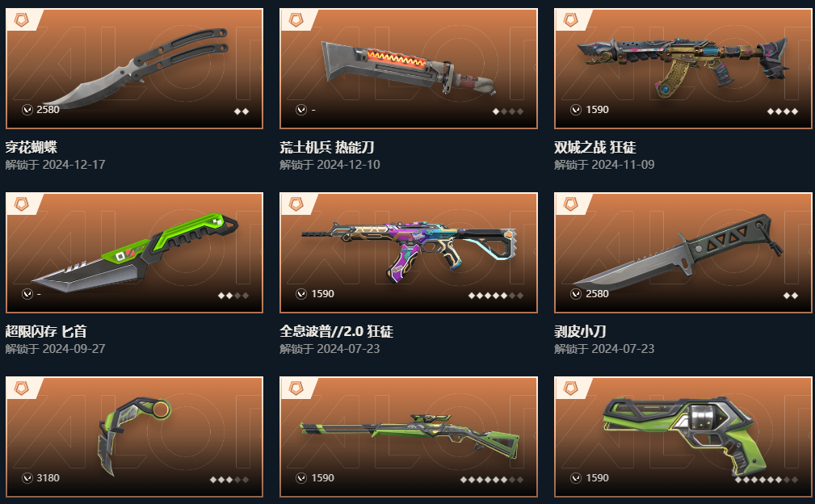Click the upgrade level diamonds on 双城之战 狂徒

782,111
